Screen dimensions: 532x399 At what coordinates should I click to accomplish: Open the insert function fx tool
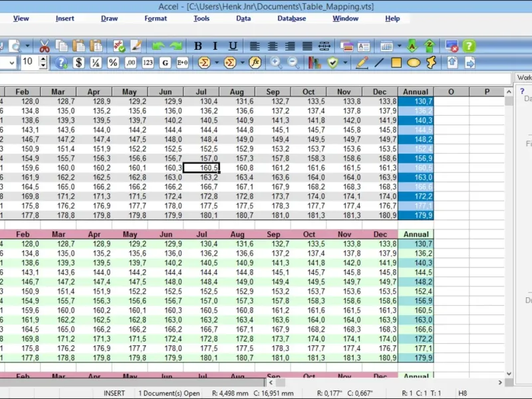(x=255, y=63)
